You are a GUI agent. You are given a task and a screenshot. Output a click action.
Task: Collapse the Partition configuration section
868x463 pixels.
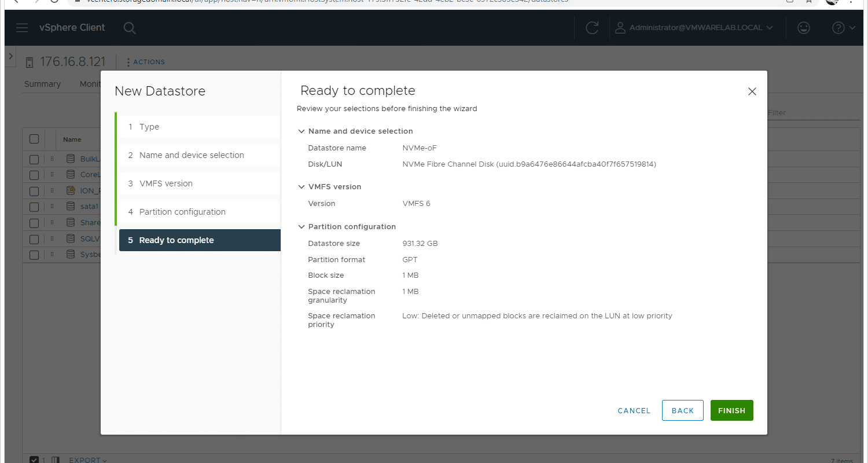point(301,227)
